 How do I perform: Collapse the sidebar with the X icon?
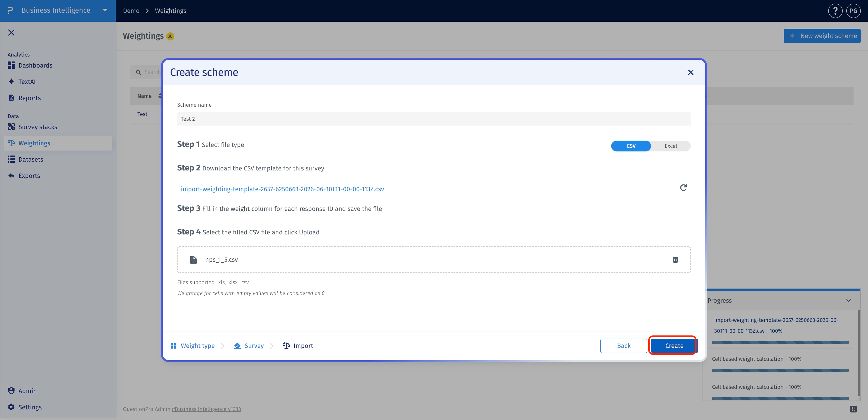pyautogui.click(x=12, y=32)
